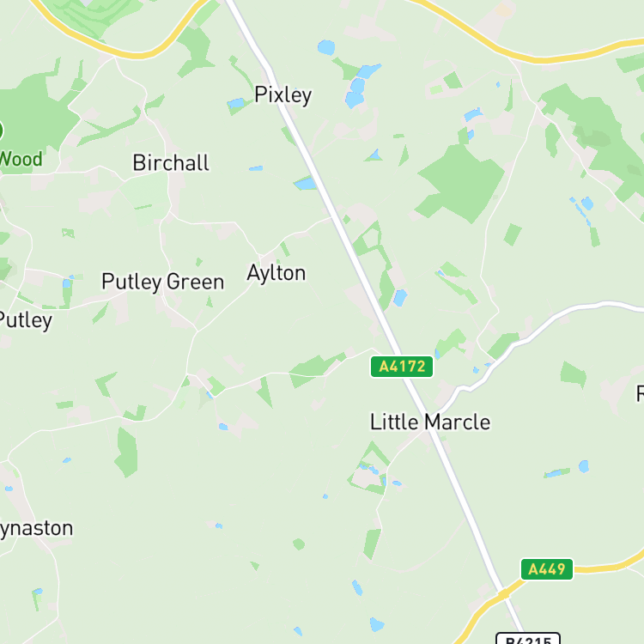
Task: Click the Aylton village label
Action: click(x=276, y=273)
